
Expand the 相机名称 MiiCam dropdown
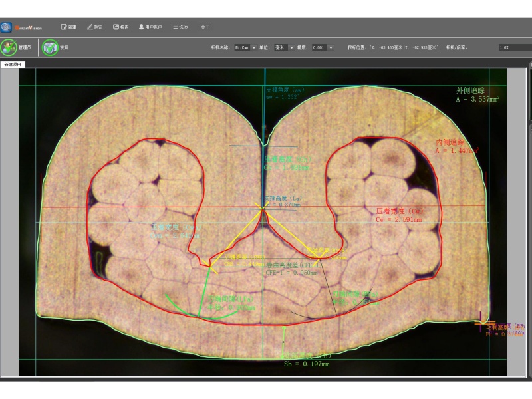254,48
